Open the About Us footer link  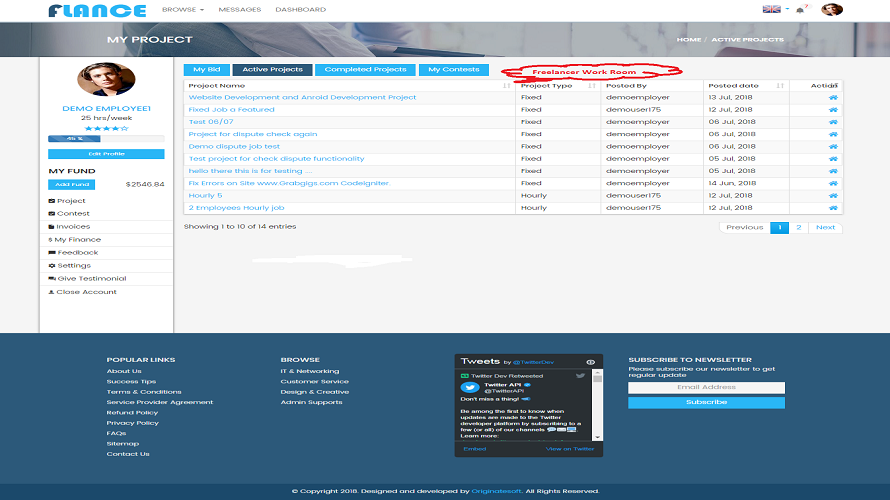pyautogui.click(x=124, y=371)
